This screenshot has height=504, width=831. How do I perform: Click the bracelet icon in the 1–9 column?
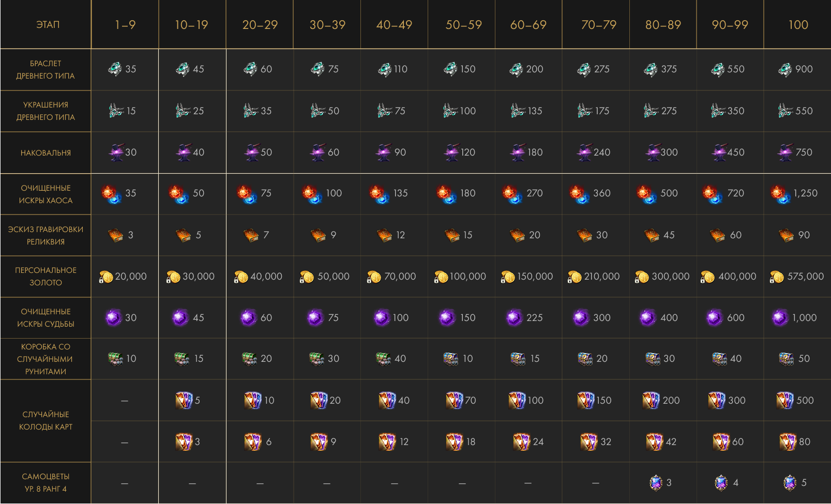[115, 69]
